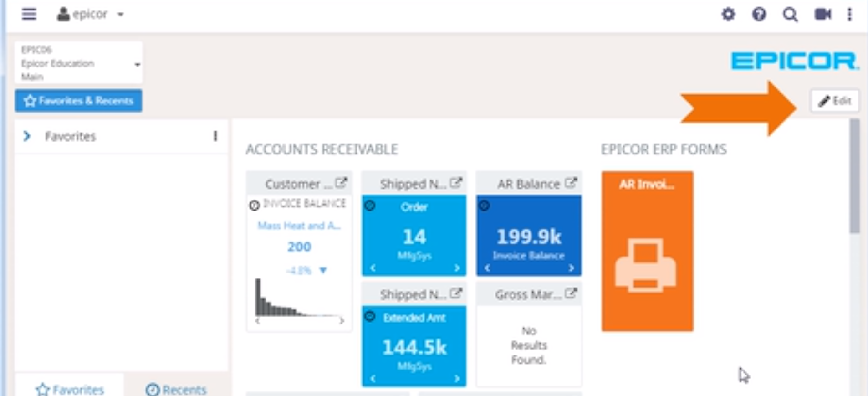The image size is (868, 396).
Task: Open the EPIC06 company selector dropdown
Action: pos(78,63)
